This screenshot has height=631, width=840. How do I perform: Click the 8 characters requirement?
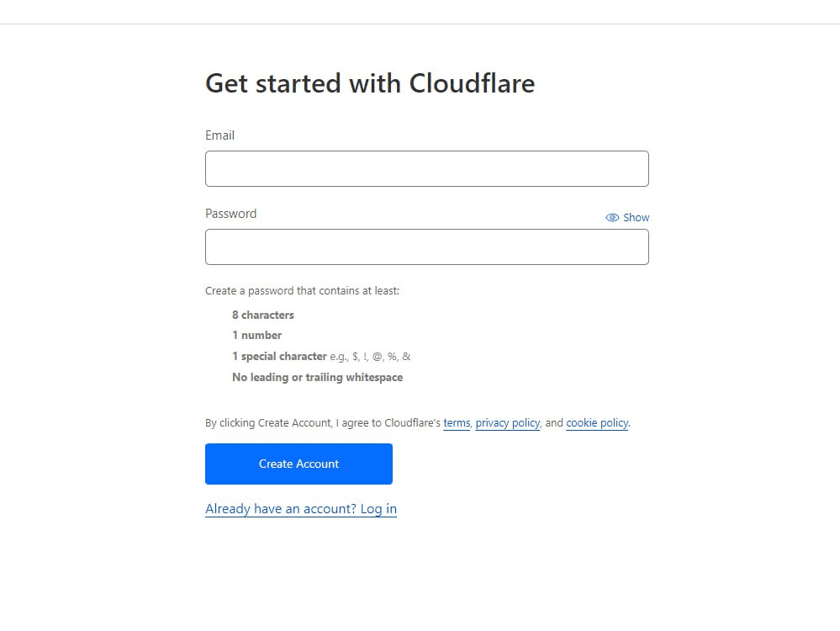click(263, 315)
